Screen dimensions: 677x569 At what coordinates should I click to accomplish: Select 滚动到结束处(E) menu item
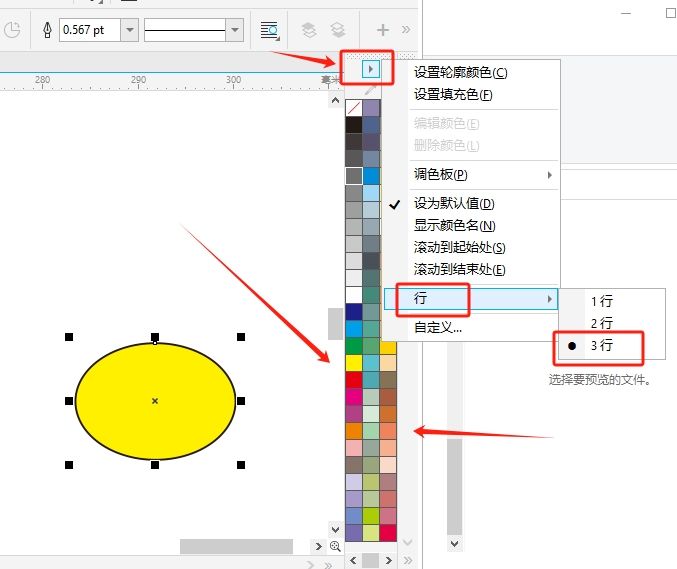[459, 269]
